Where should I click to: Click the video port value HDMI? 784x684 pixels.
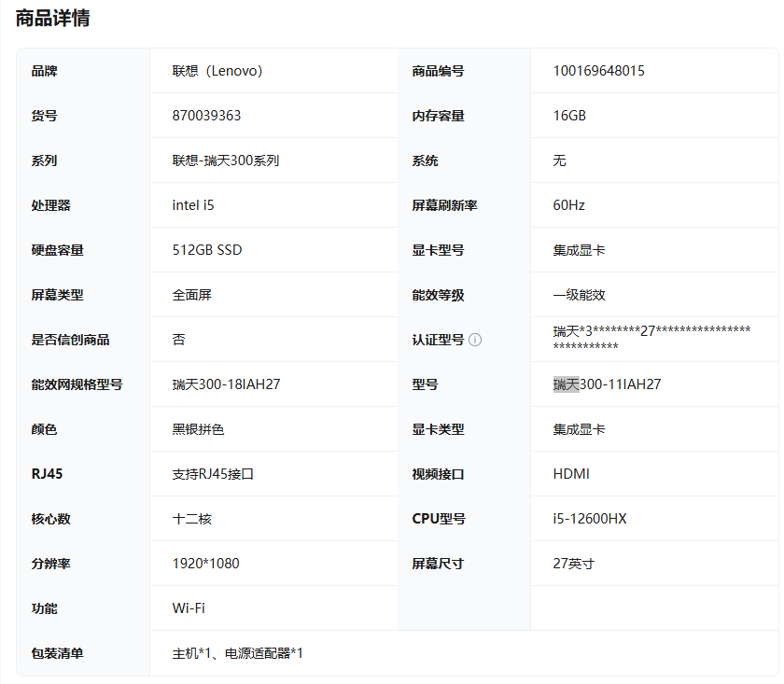point(571,474)
